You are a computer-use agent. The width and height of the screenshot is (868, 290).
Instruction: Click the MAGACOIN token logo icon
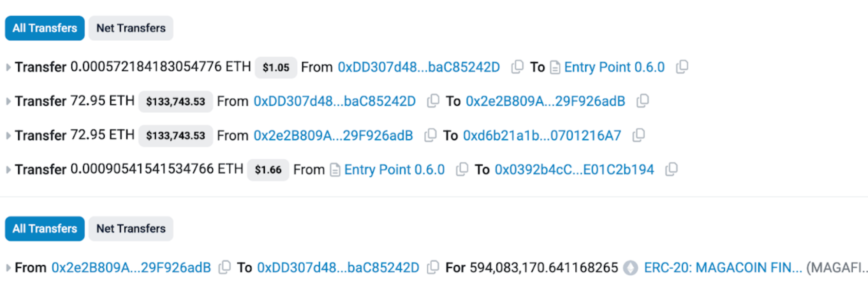[x=630, y=268]
